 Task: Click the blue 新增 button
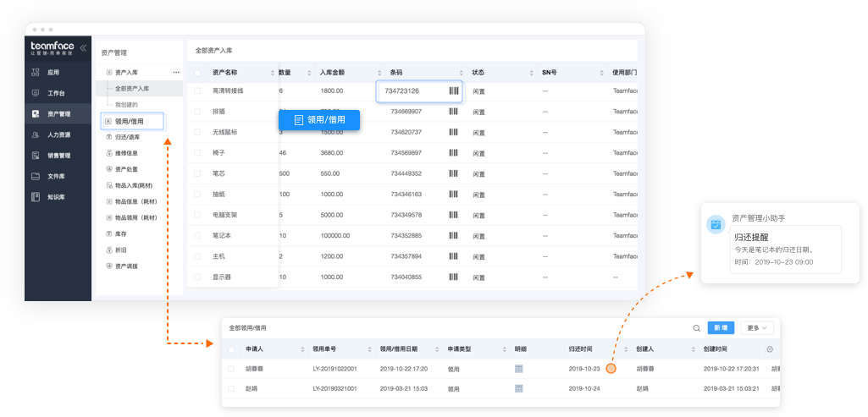[721, 328]
